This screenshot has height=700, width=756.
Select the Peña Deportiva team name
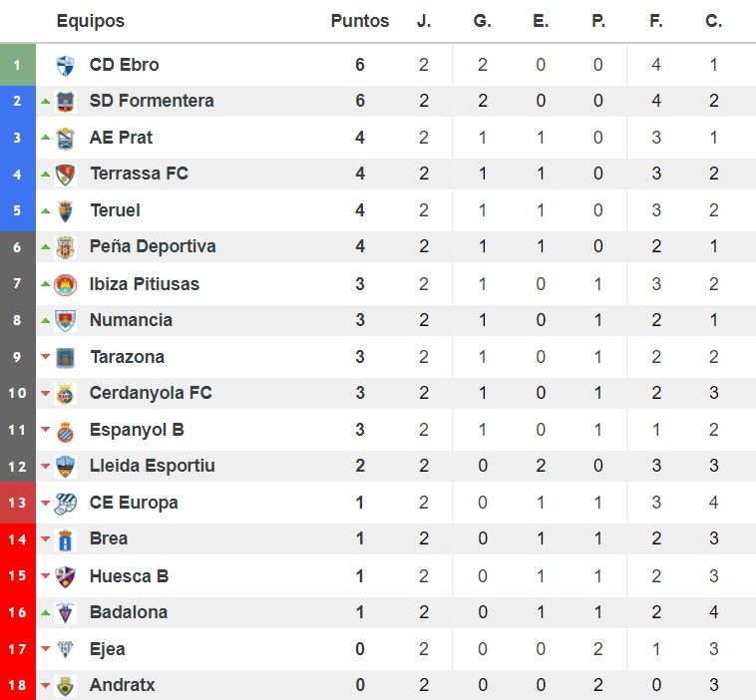click(153, 246)
